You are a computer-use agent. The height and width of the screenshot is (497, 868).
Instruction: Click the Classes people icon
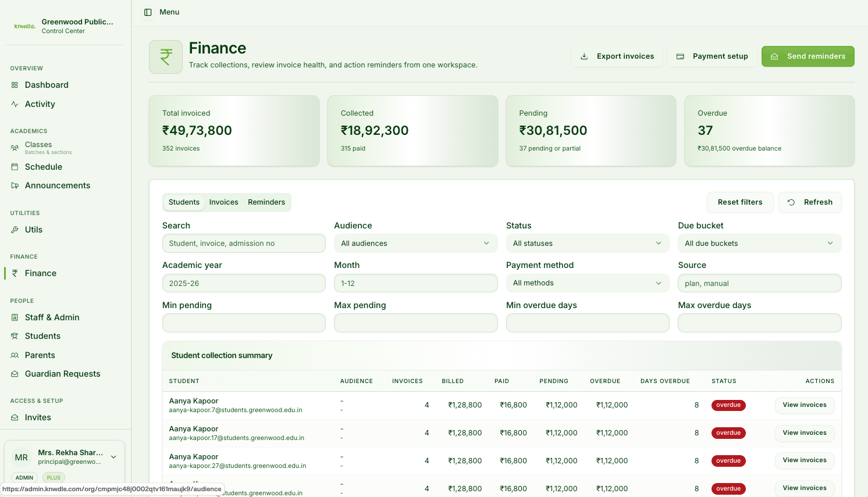tap(15, 148)
